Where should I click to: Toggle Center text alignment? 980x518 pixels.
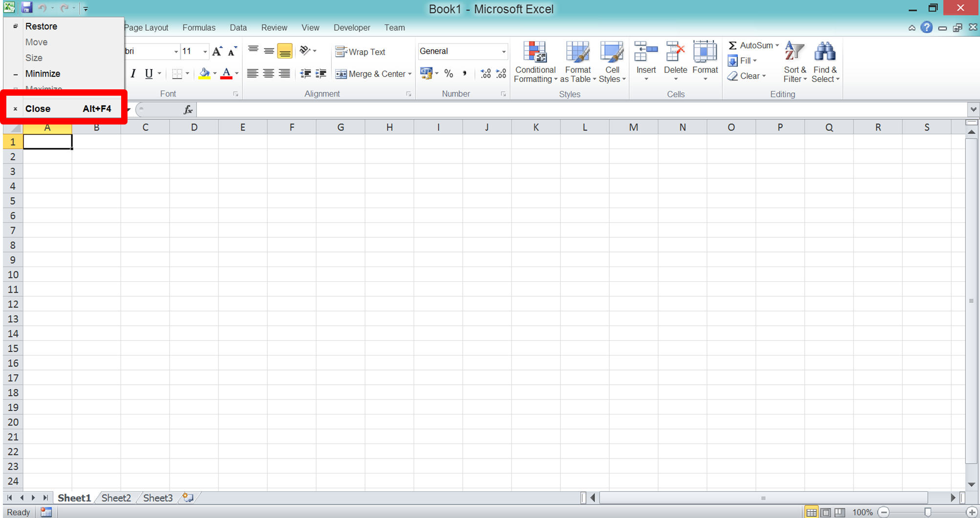click(268, 74)
